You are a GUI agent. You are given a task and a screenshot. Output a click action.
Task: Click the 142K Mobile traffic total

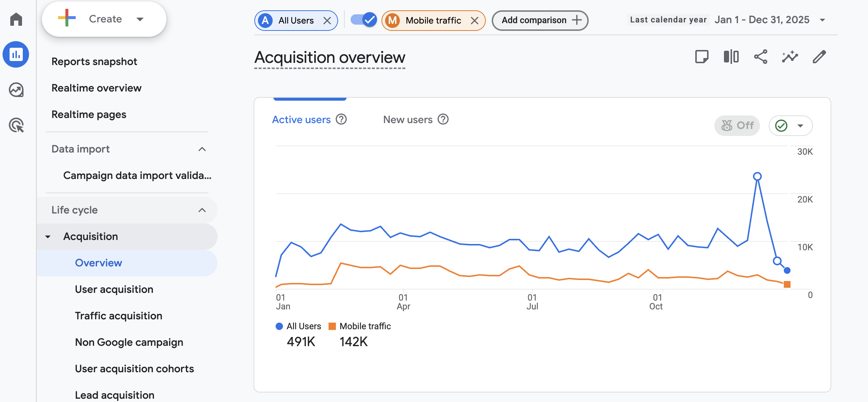pyautogui.click(x=354, y=342)
